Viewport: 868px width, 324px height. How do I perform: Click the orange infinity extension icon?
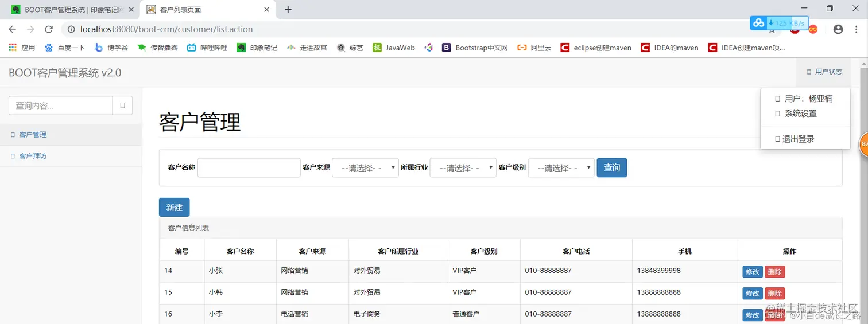[x=813, y=29]
